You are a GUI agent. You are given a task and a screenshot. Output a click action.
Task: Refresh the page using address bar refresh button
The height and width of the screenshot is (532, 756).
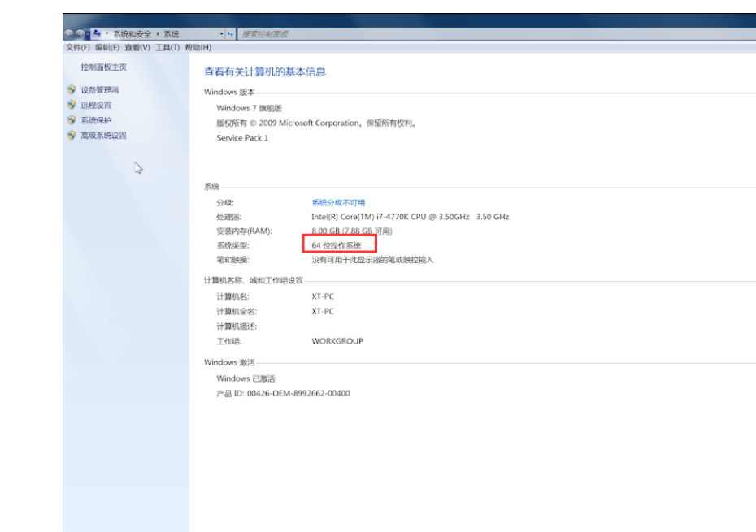tap(230, 34)
